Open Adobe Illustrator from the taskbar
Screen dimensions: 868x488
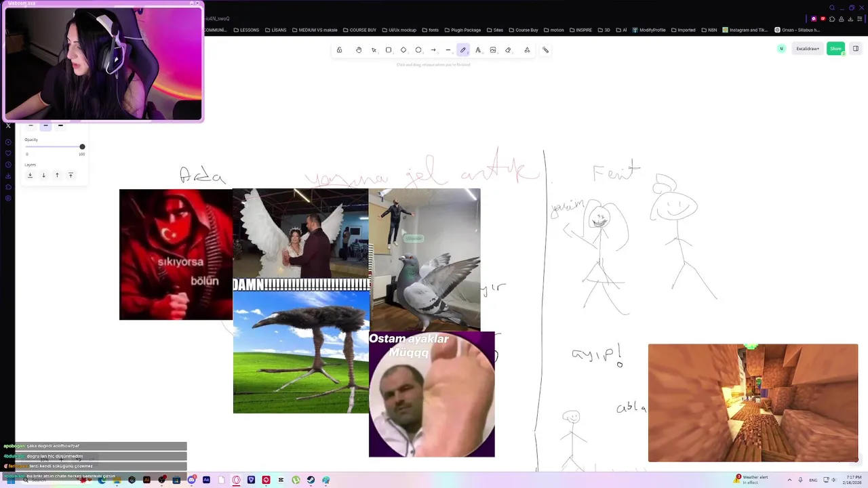tap(146, 480)
